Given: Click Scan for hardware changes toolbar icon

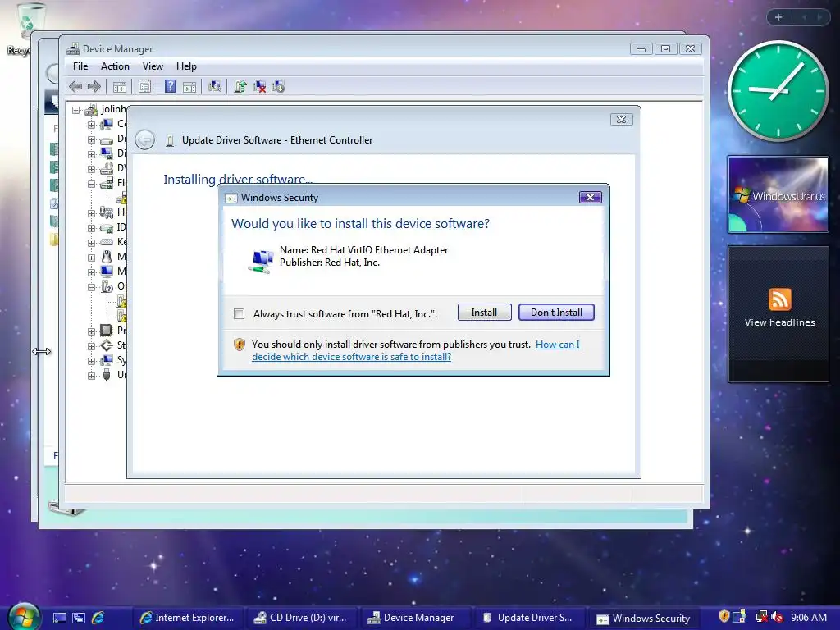Looking at the screenshot, I should [x=215, y=86].
